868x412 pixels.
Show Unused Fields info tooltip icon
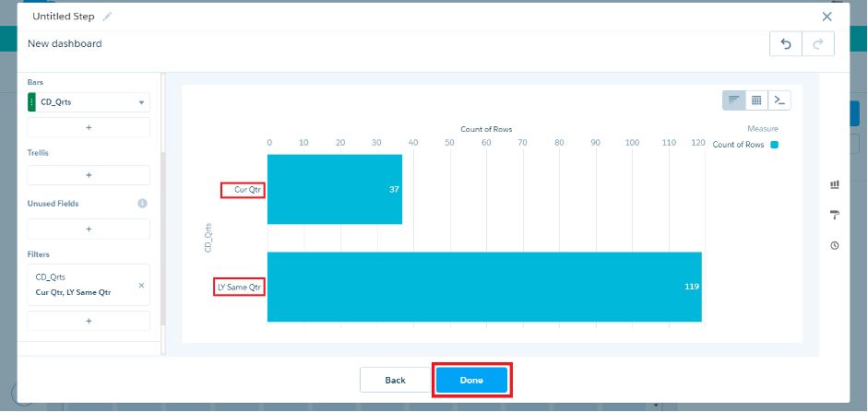[x=142, y=204]
